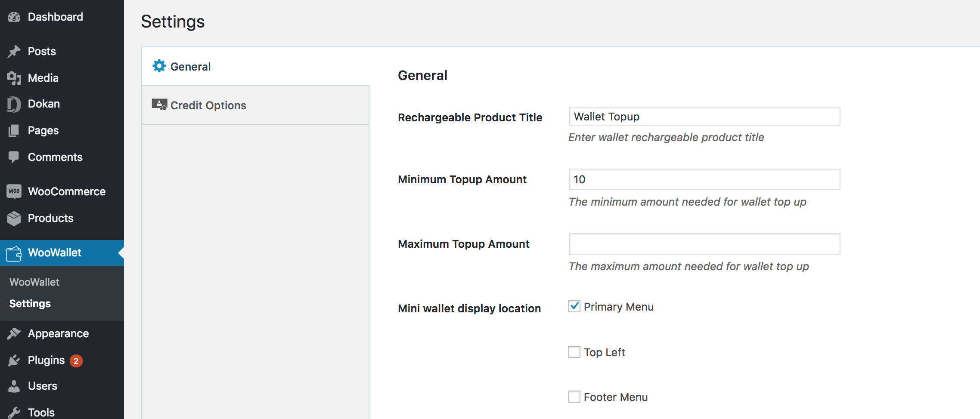
Task: Enable the Footer Menu checkbox
Action: tap(574, 397)
